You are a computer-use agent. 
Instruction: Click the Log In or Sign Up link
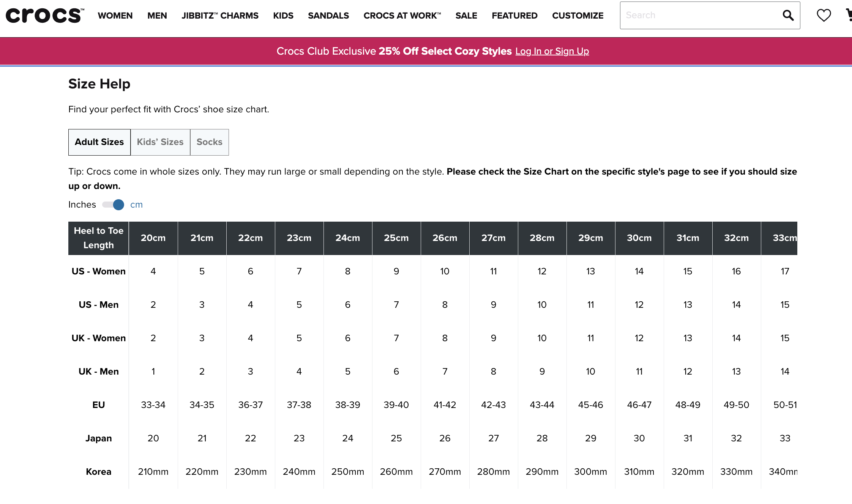(x=552, y=51)
